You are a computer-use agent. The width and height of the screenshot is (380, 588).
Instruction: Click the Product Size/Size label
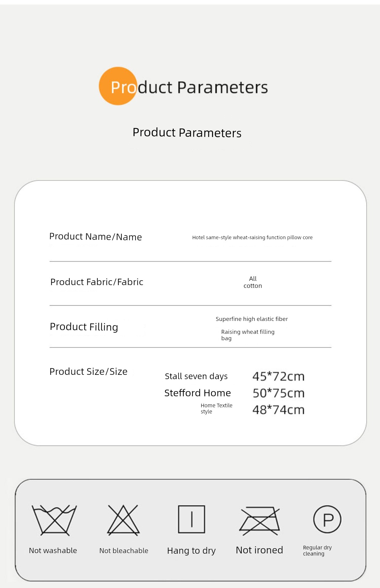[x=89, y=371]
